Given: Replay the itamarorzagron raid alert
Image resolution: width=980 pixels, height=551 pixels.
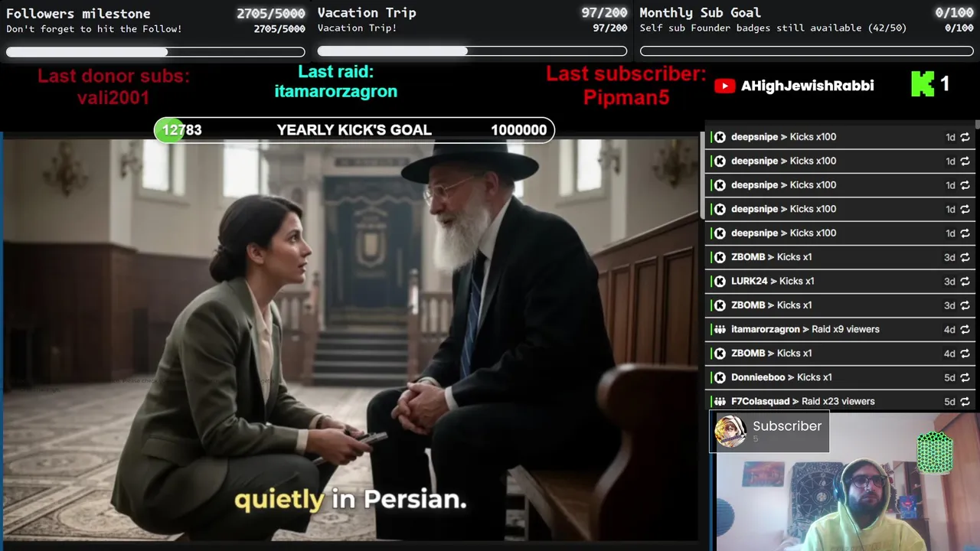Looking at the screenshot, I should [x=965, y=329].
